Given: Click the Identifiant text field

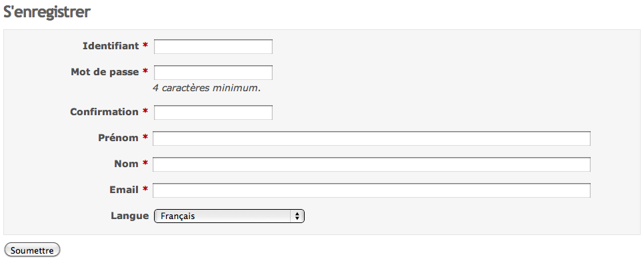Looking at the screenshot, I should (213, 47).
